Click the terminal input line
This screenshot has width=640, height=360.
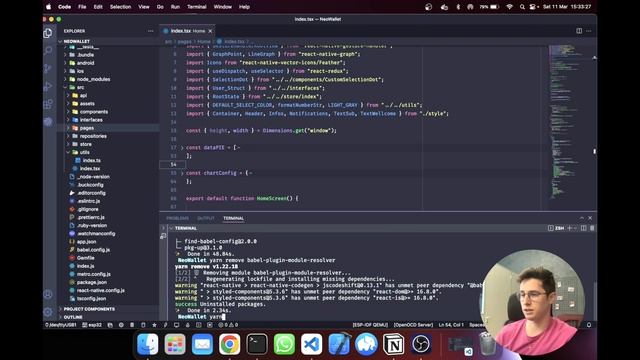point(327,317)
